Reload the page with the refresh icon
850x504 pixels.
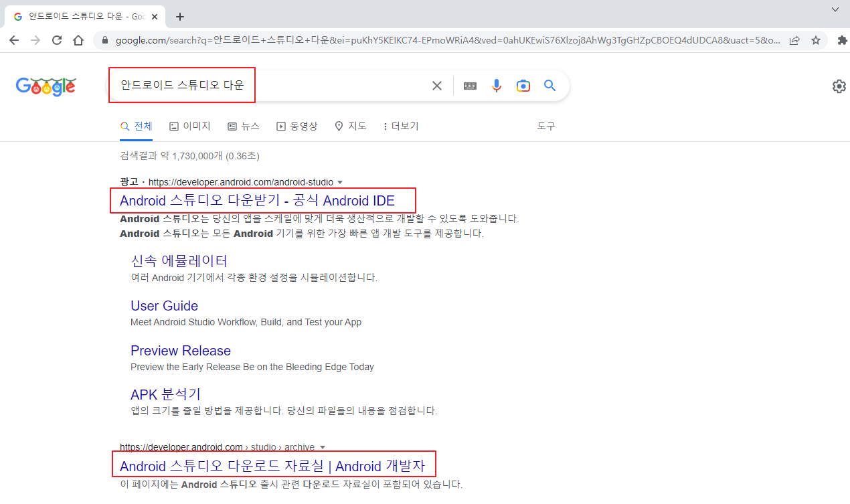click(57, 40)
